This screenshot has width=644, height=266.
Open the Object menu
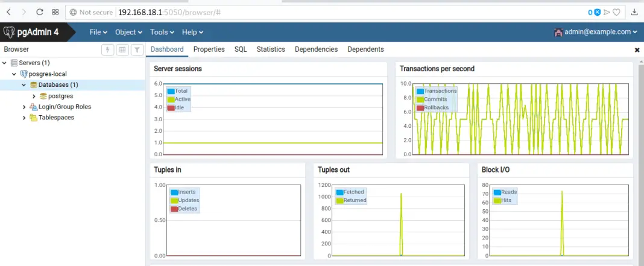point(128,32)
